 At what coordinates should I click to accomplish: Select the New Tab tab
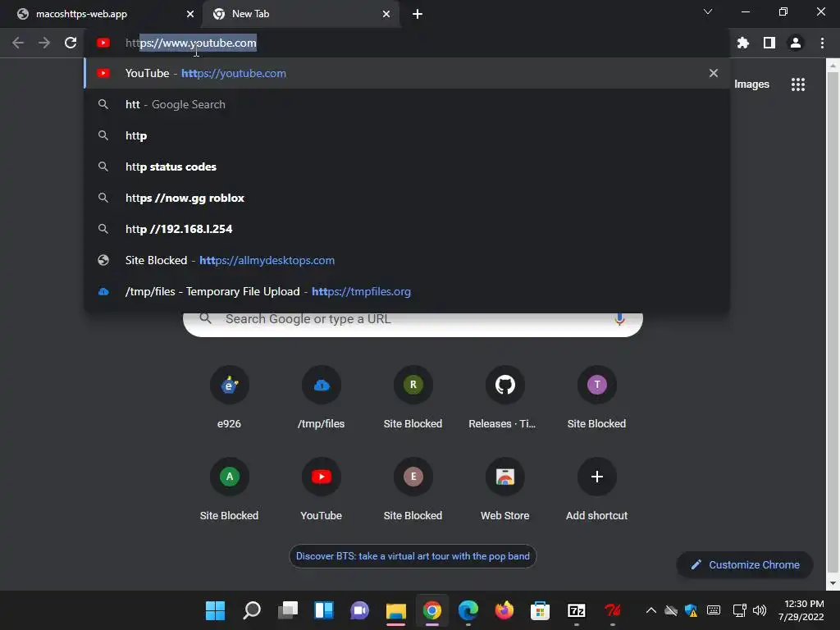click(300, 14)
